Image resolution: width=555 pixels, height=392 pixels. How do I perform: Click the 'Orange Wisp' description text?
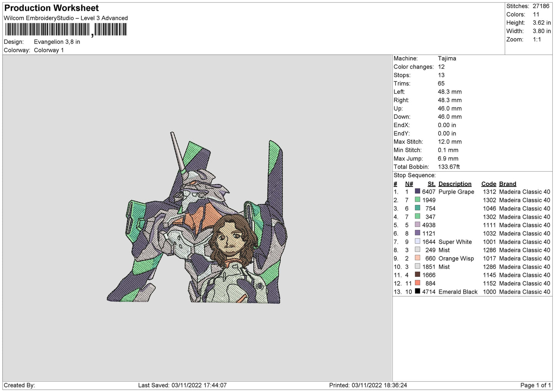[456, 259]
